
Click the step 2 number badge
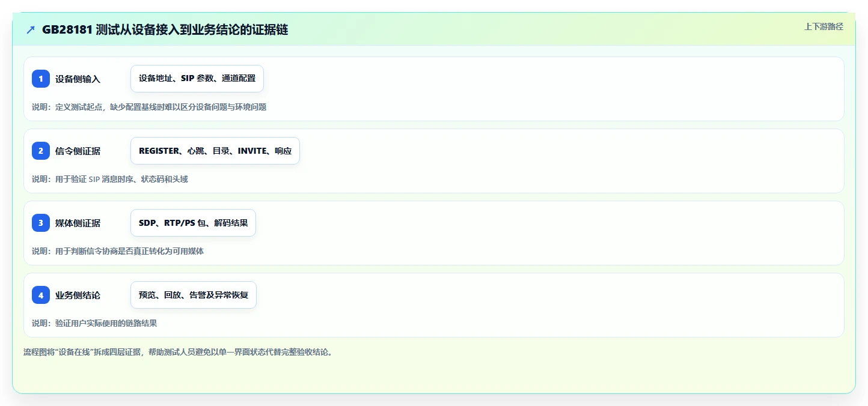[41, 151]
